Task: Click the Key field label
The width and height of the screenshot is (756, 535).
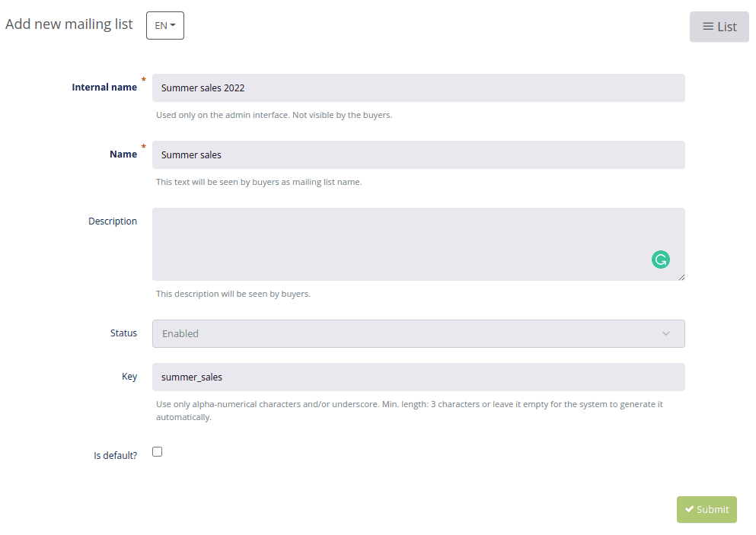Action: pos(129,377)
